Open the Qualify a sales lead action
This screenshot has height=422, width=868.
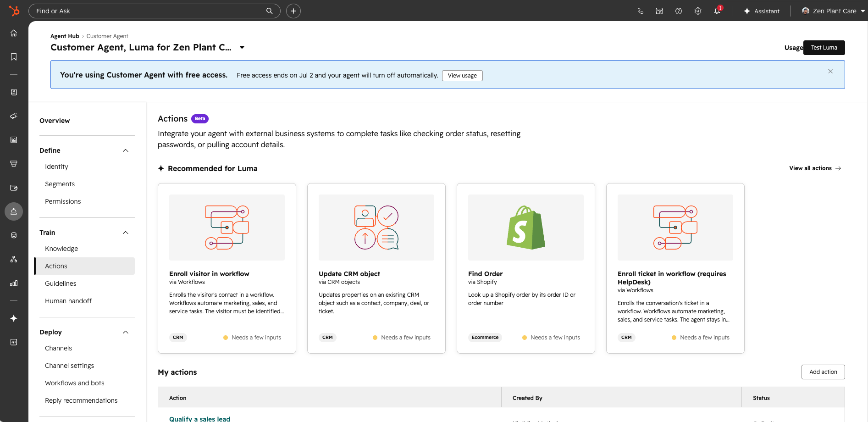(199, 418)
